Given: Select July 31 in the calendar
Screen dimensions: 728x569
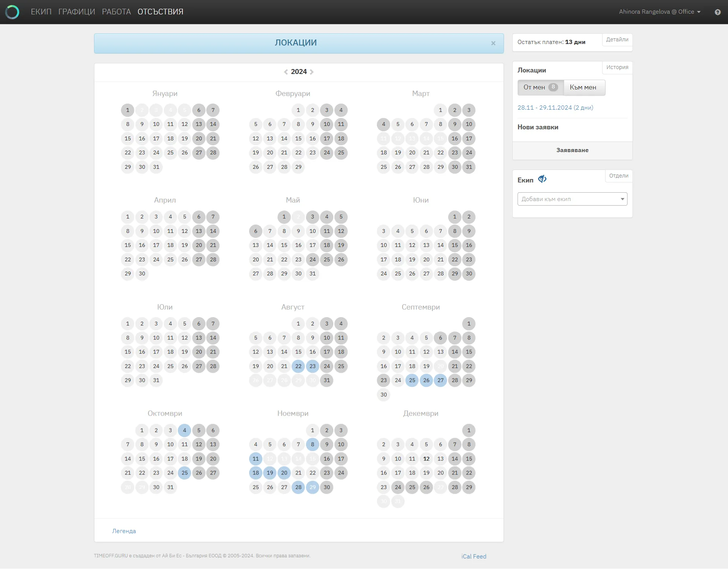Looking at the screenshot, I should point(156,380).
